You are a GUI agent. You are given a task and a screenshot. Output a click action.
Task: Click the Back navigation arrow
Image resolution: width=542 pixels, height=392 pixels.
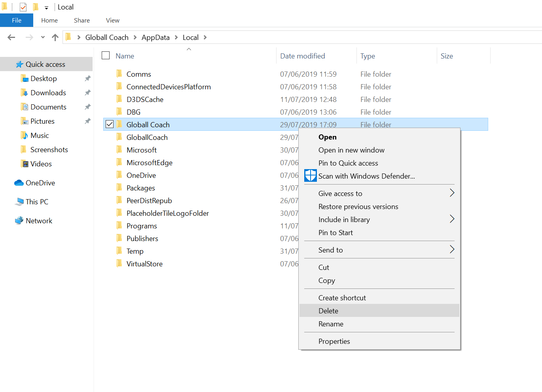coord(11,38)
